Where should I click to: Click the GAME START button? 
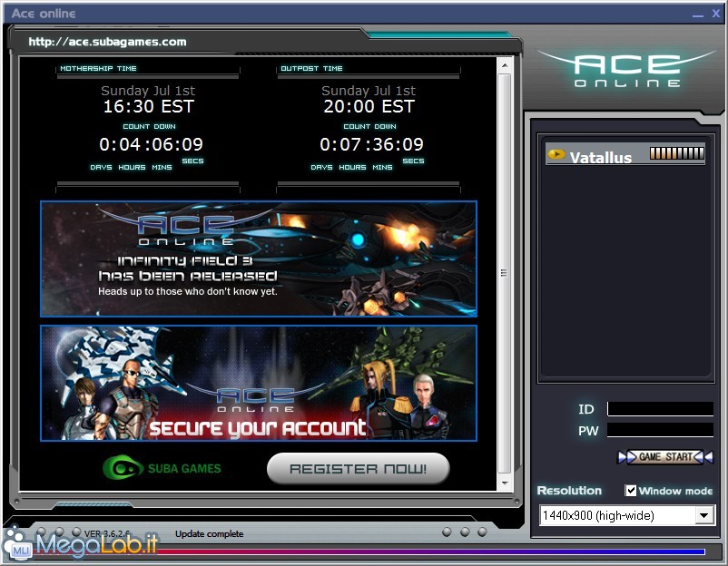(x=665, y=457)
